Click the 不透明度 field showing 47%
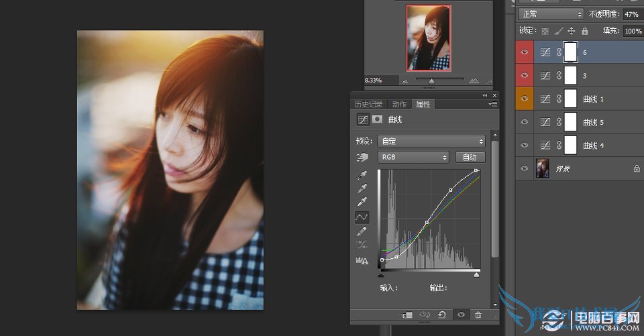644x336 pixels. (x=631, y=14)
